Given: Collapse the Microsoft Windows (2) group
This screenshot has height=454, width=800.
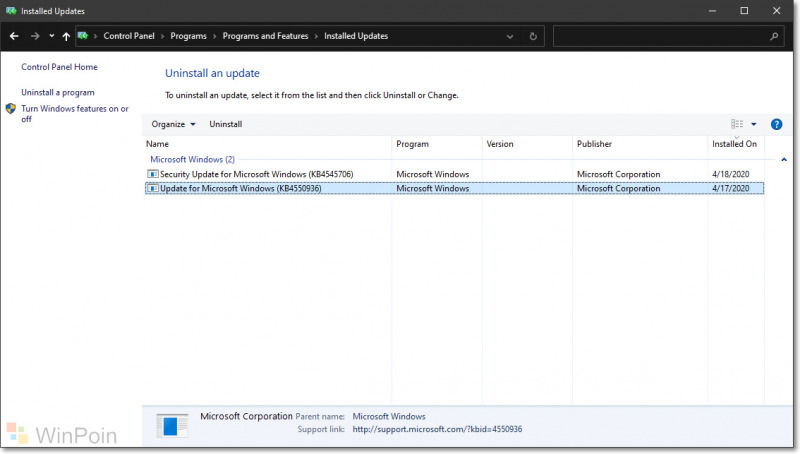Looking at the screenshot, I should tap(784, 160).
